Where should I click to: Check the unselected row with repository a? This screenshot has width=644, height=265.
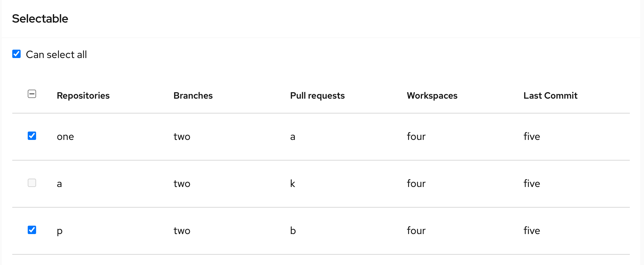tap(32, 183)
